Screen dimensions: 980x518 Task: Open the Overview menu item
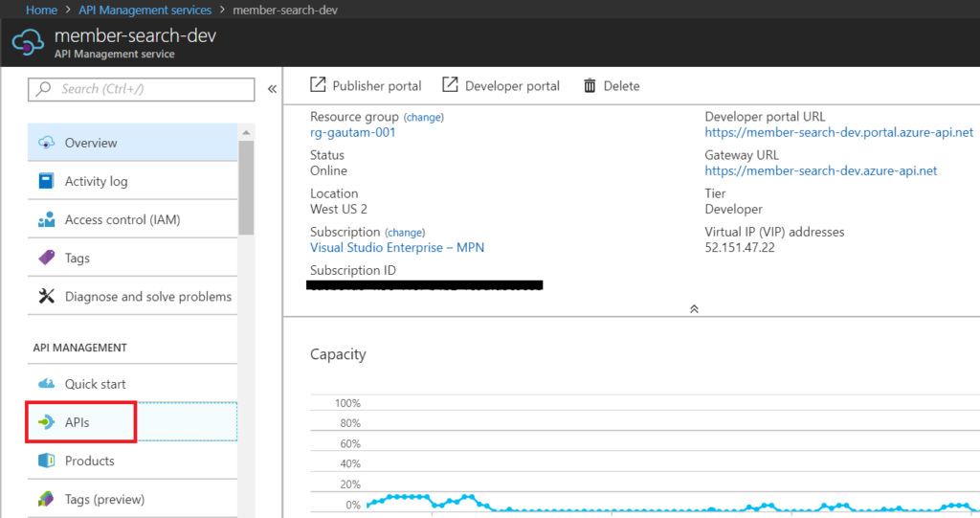pyautogui.click(x=132, y=143)
